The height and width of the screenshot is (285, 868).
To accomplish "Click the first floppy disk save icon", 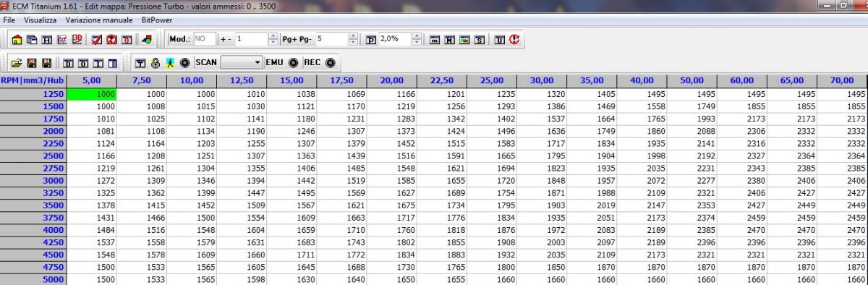I will tap(32, 63).
